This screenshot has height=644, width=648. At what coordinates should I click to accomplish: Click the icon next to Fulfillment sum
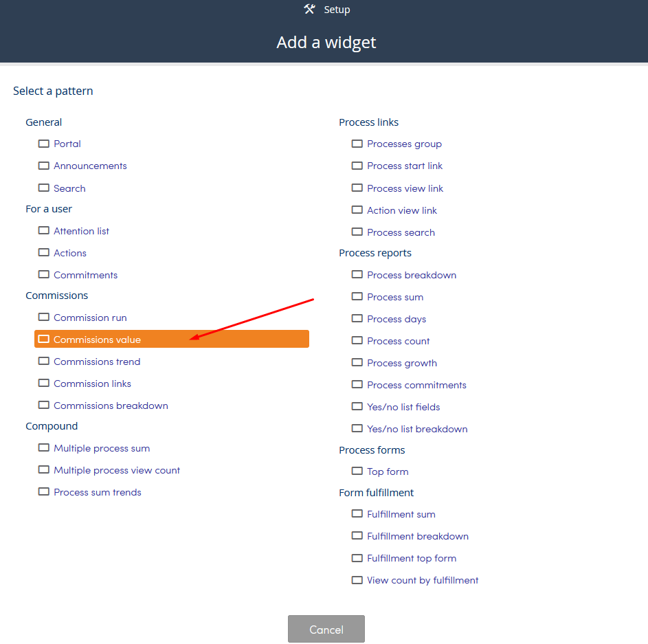(x=357, y=513)
